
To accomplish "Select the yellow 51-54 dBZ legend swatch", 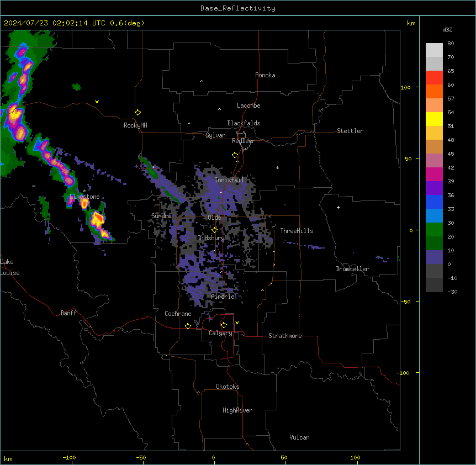I will point(434,119).
